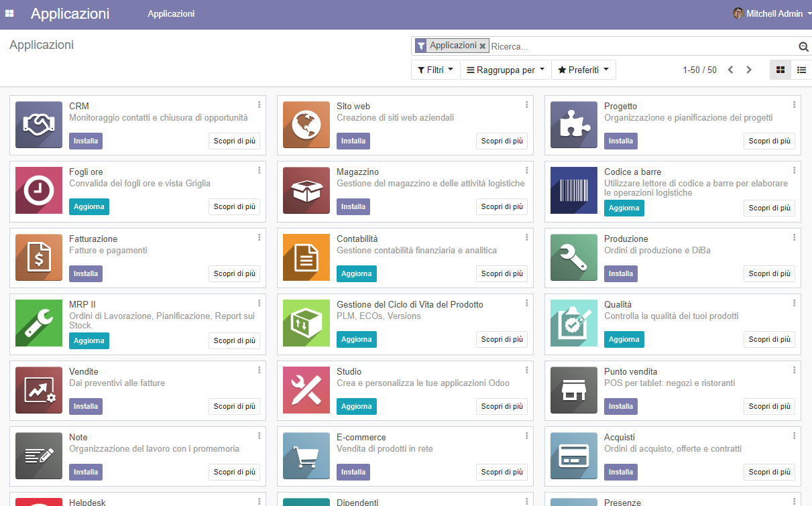This screenshot has height=506, width=812.
Task: Open the Filtri dropdown
Action: pos(435,69)
